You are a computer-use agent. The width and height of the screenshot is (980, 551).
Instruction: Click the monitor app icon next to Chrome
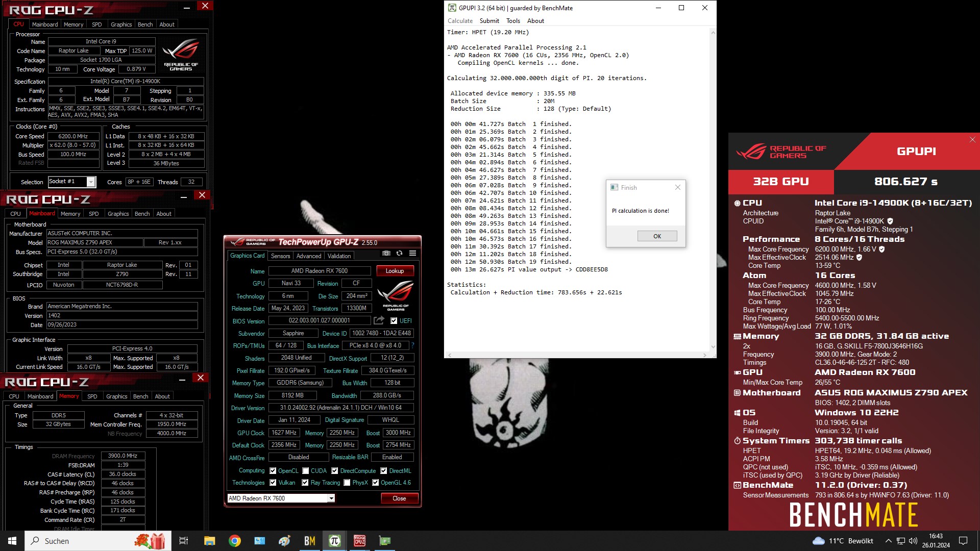point(260,541)
